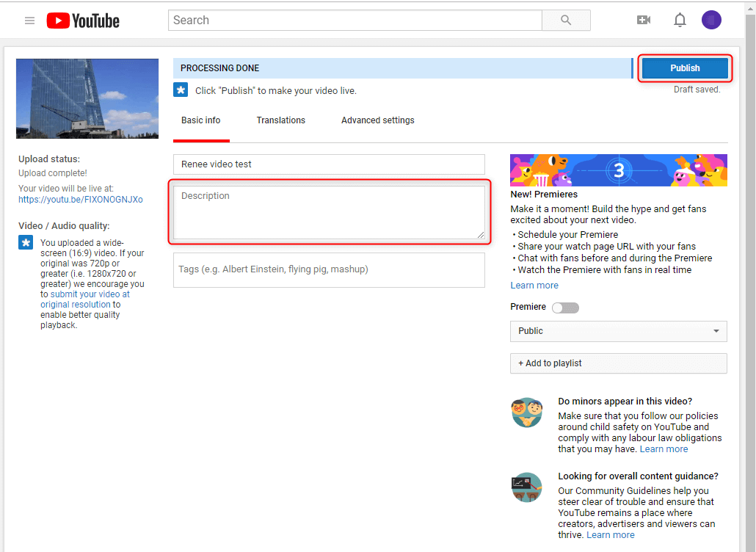756x552 pixels.
Task: Click the create video camera icon
Action: (x=644, y=21)
